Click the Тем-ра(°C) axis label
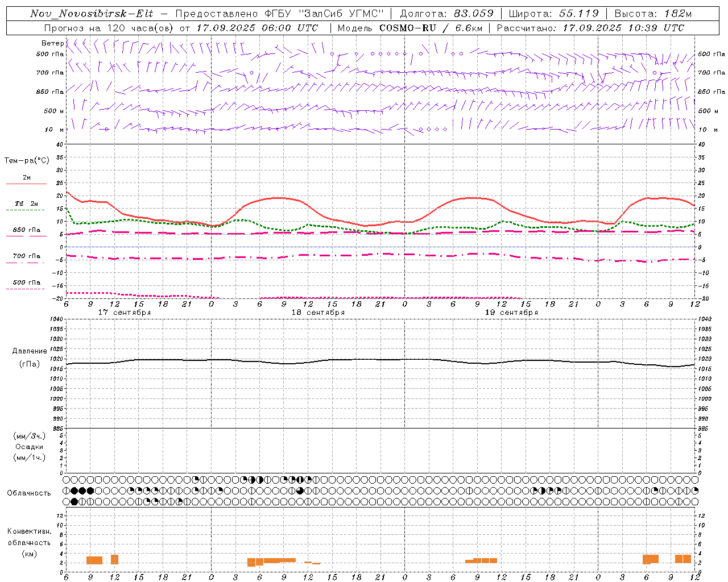The image size is (728, 582). [27, 161]
